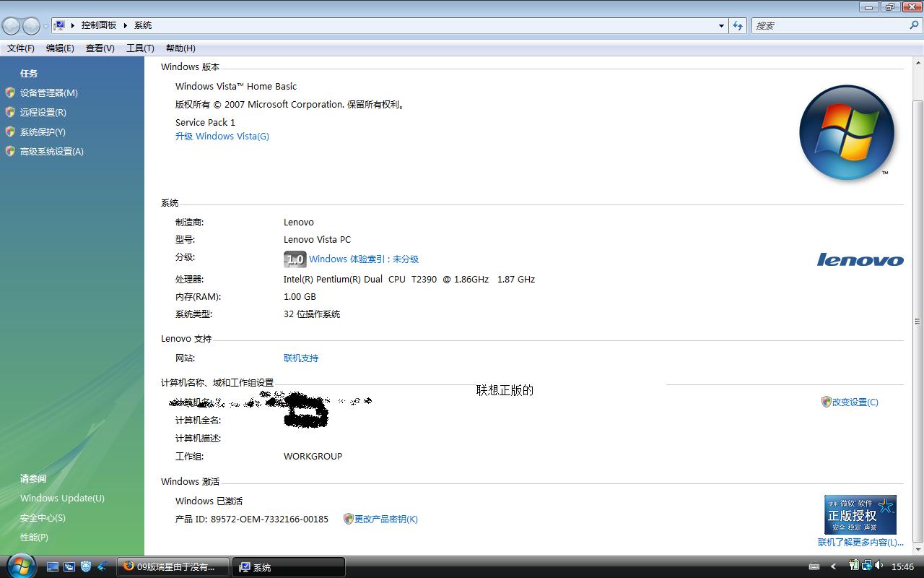
Task: Open the 工具(T) menu
Action: coord(140,48)
